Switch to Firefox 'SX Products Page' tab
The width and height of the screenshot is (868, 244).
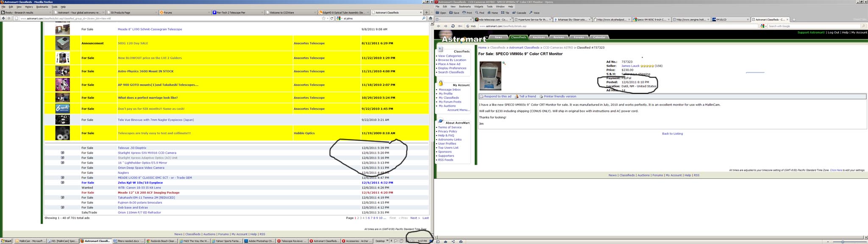(x=131, y=13)
